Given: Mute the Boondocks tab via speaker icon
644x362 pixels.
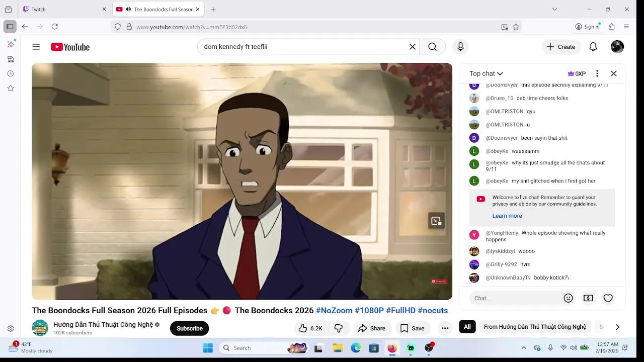Looking at the screenshot, I should tap(128, 9).
